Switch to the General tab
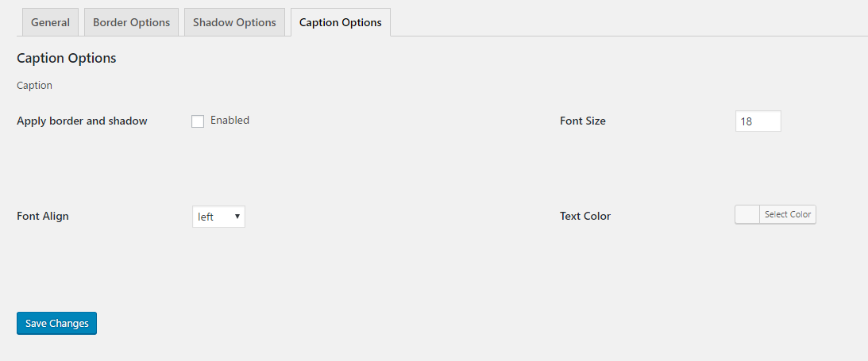 (x=50, y=22)
